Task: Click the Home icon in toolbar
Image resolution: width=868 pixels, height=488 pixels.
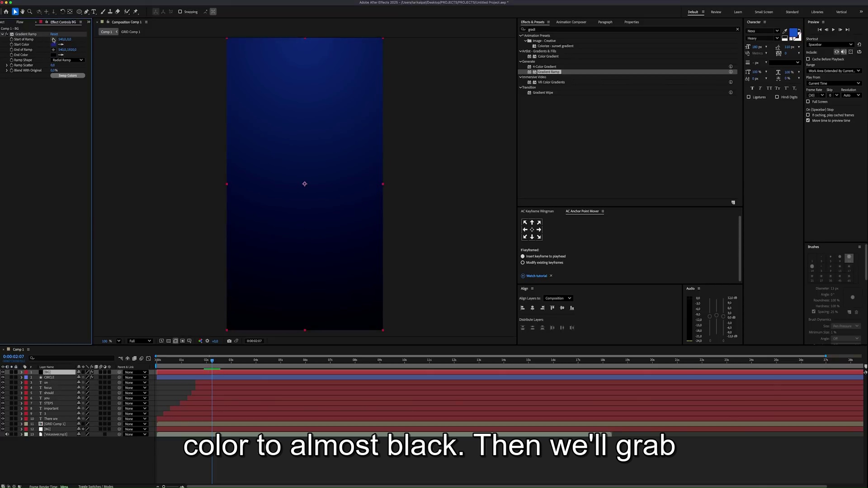Action: click(x=6, y=12)
